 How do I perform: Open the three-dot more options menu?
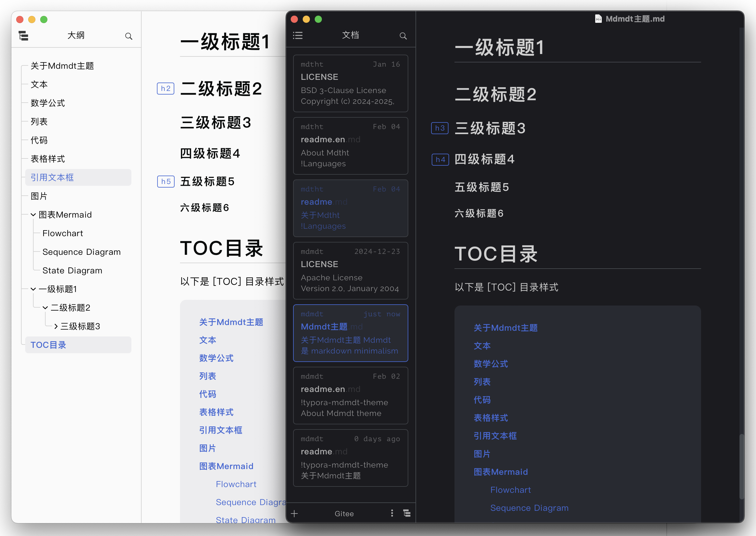[x=392, y=513]
